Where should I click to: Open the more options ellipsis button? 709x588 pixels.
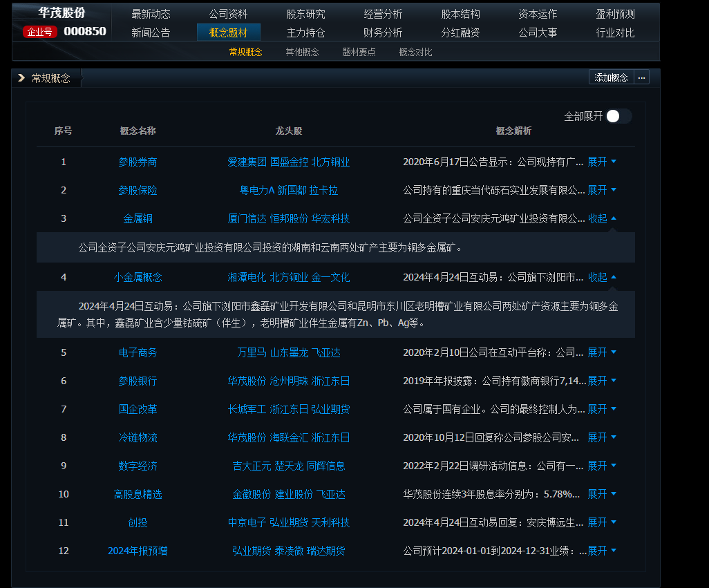pos(642,78)
